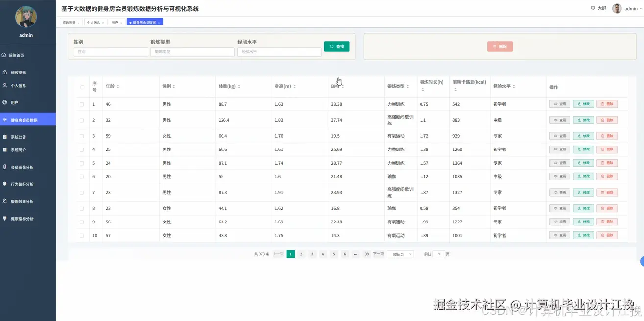Close the 个人信息 tab

coord(103,23)
